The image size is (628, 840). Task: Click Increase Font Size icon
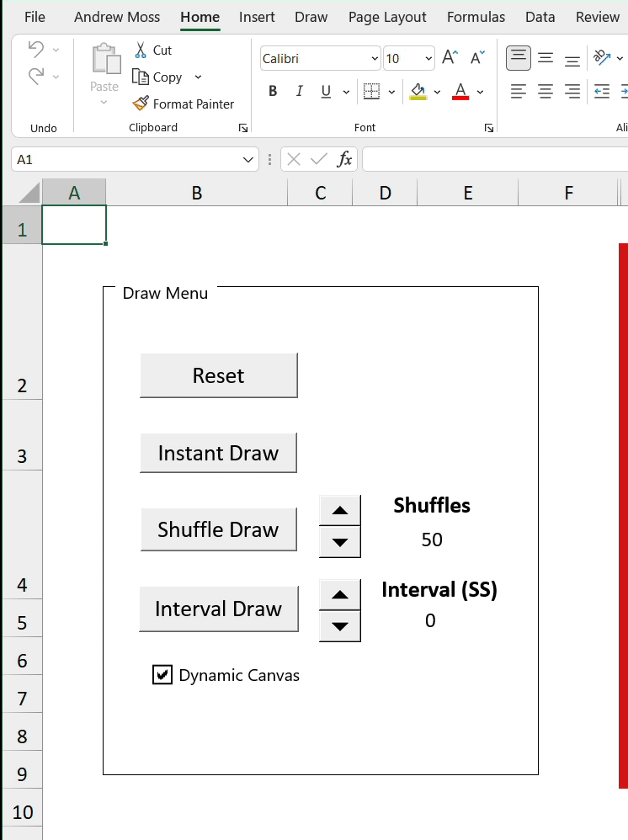pyautogui.click(x=450, y=58)
